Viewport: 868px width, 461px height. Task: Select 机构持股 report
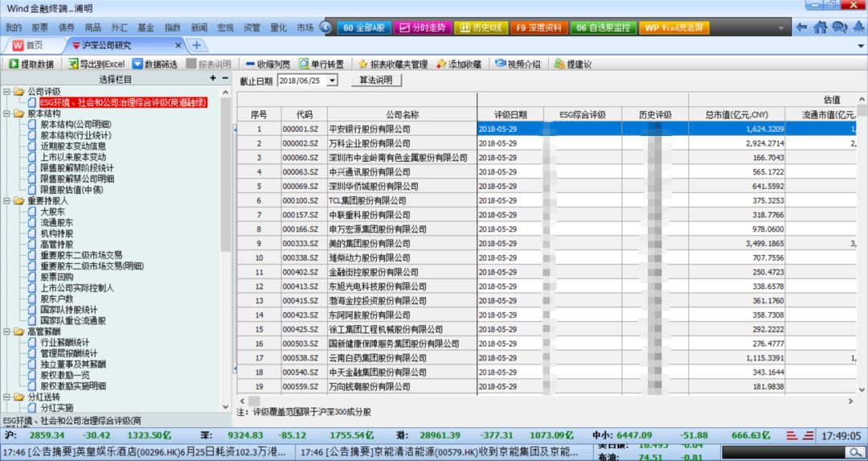57,233
